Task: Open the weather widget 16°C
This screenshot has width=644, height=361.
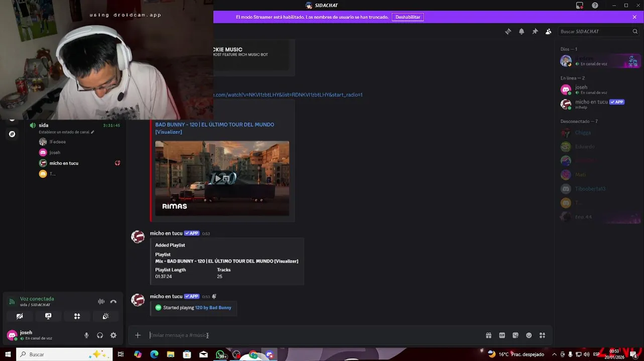Action: click(516, 354)
